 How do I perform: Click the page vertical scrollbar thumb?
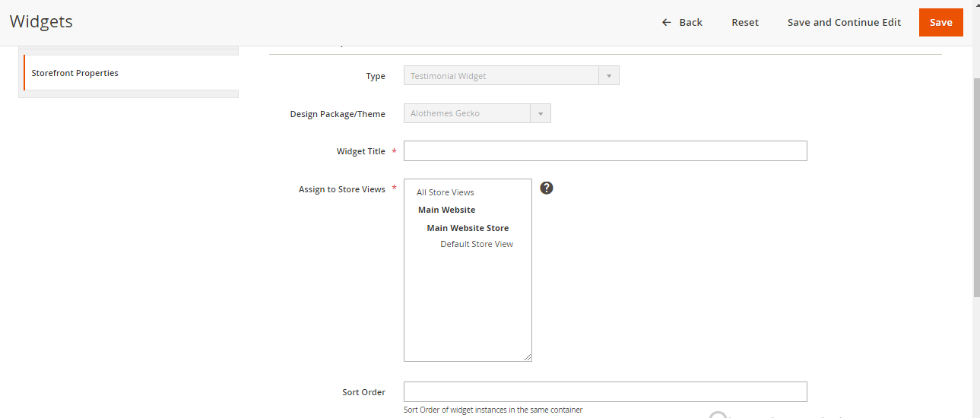click(975, 186)
